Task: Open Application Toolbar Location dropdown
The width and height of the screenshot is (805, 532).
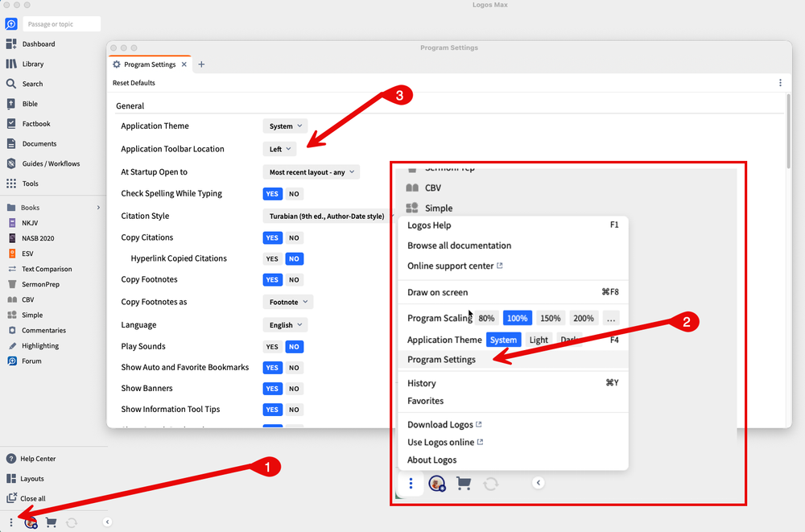Action: tap(280, 150)
